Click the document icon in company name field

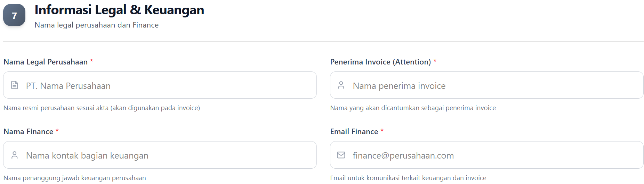pyautogui.click(x=15, y=85)
